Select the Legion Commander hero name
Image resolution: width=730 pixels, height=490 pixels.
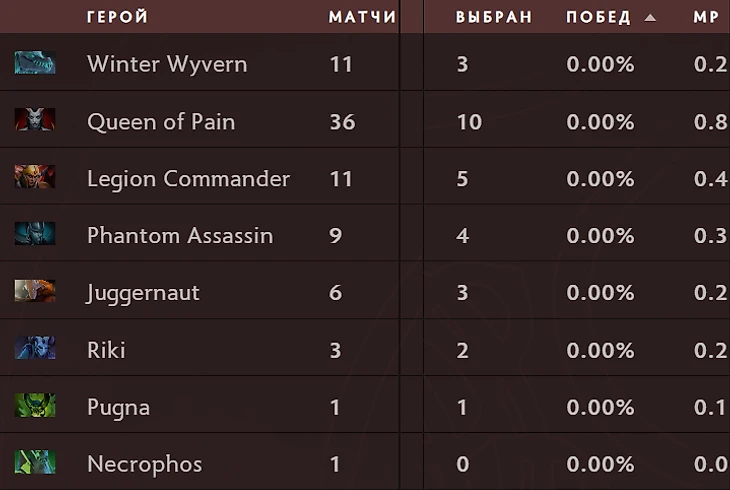pyautogui.click(x=189, y=179)
